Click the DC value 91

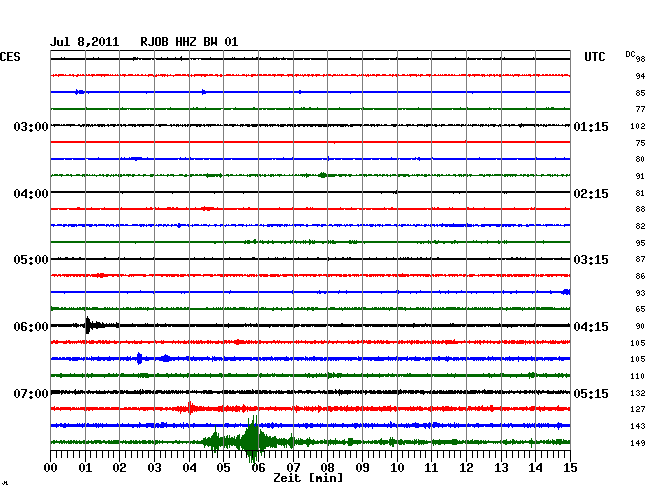point(640,176)
